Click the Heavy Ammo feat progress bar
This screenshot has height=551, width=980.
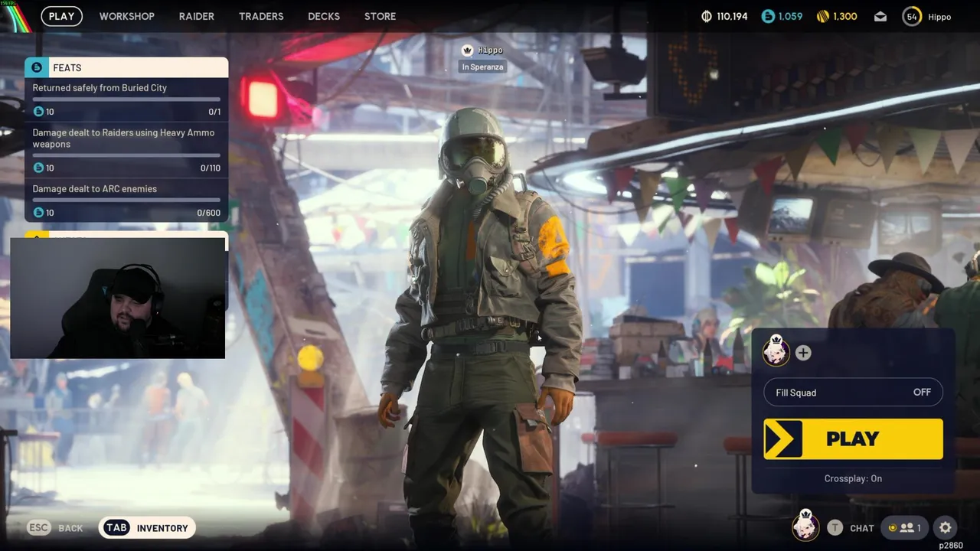(126, 155)
